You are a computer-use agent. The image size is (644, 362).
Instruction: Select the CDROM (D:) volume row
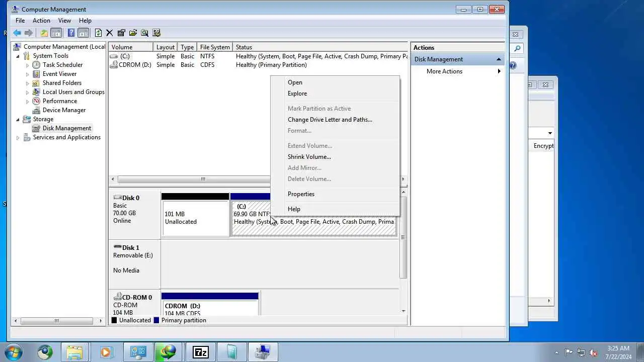point(258,65)
